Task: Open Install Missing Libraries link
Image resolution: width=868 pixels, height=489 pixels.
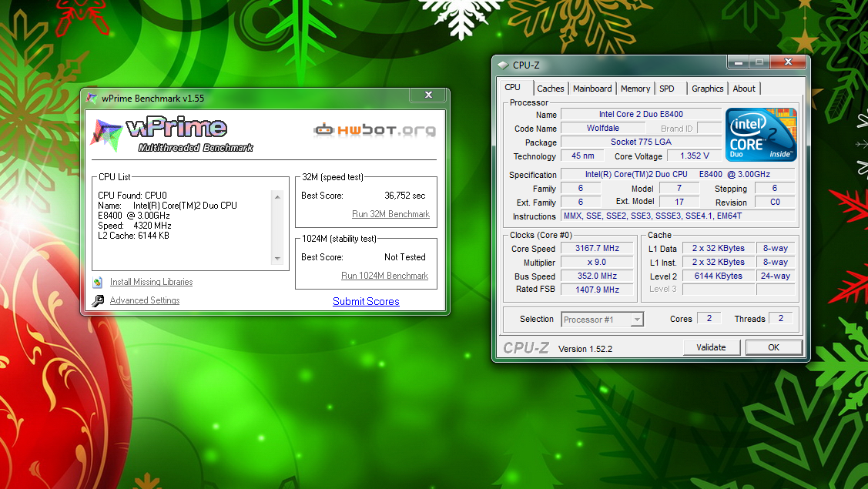Action: pyautogui.click(x=151, y=282)
